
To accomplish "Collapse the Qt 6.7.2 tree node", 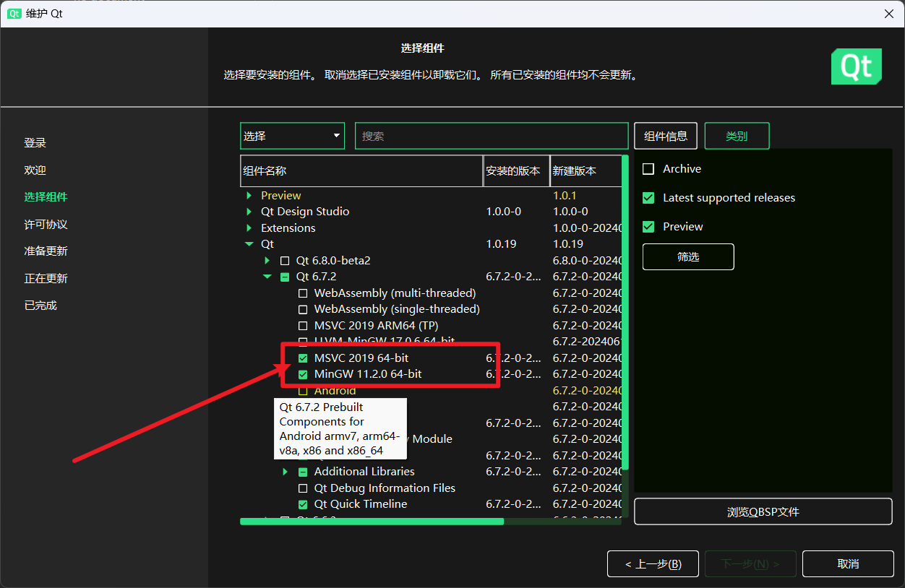I will 267,277.
